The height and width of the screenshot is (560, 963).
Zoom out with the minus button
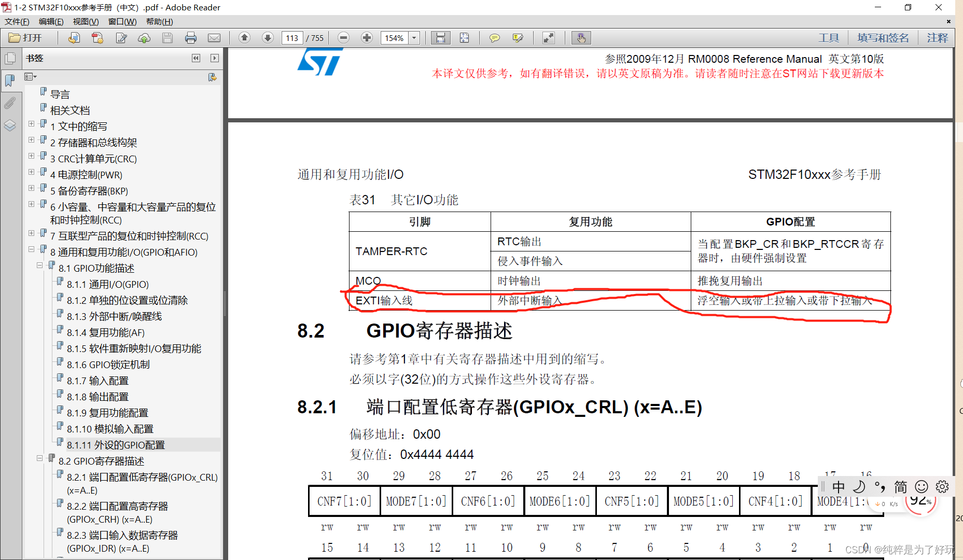tap(343, 38)
